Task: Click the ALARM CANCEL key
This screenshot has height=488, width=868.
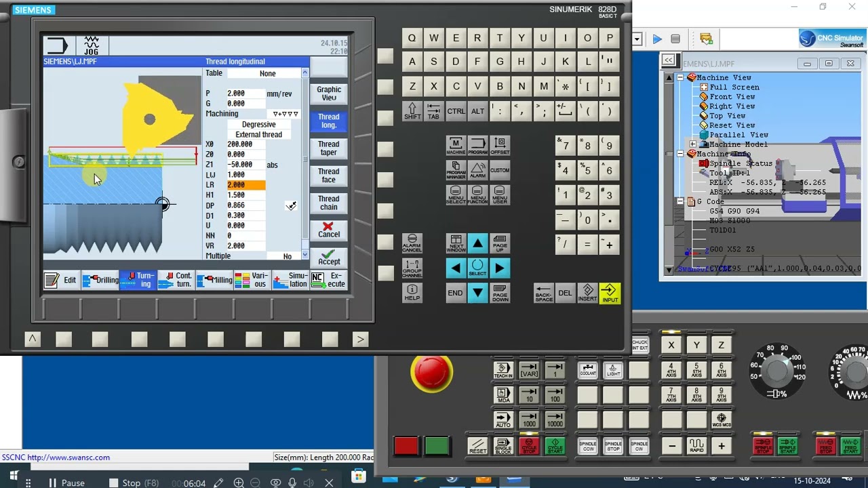Action: 412,244
